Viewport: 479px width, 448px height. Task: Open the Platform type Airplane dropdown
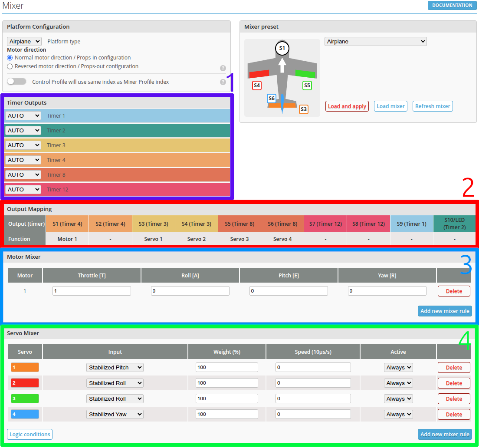[24, 41]
